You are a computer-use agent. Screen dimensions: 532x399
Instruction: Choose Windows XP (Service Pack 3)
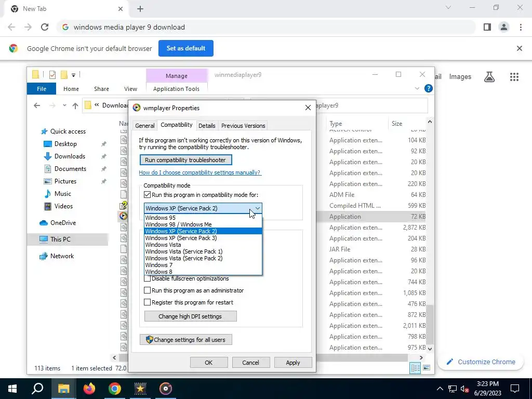[x=203, y=238]
